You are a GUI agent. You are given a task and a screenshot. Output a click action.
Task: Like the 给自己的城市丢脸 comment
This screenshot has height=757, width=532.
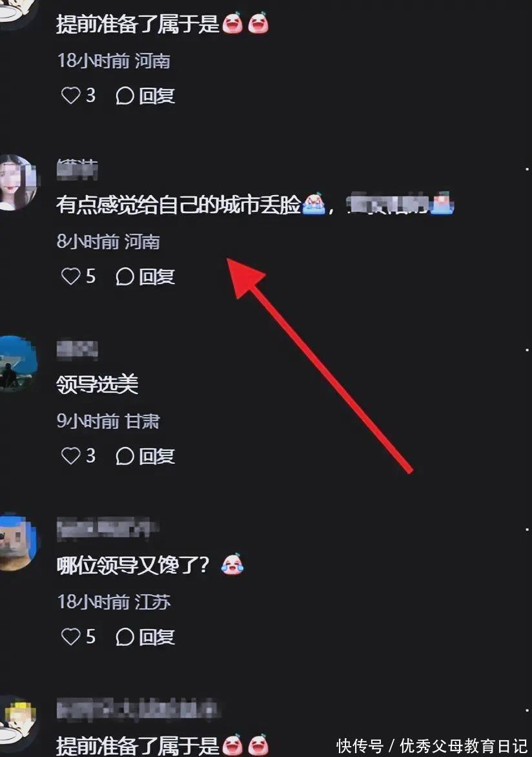[x=78, y=276]
